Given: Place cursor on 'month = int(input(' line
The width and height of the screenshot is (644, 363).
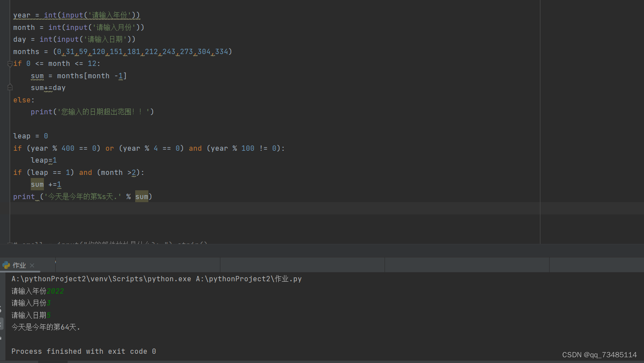Looking at the screenshot, I should pos(79,27).
